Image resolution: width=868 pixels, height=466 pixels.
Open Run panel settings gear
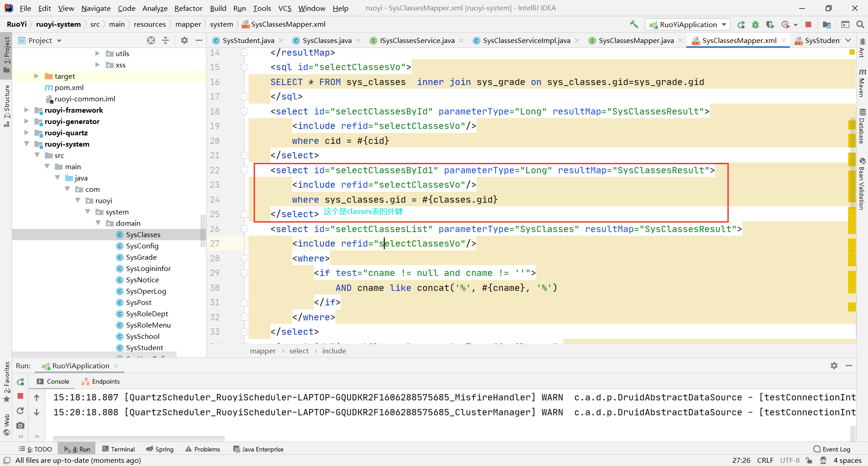834,366
